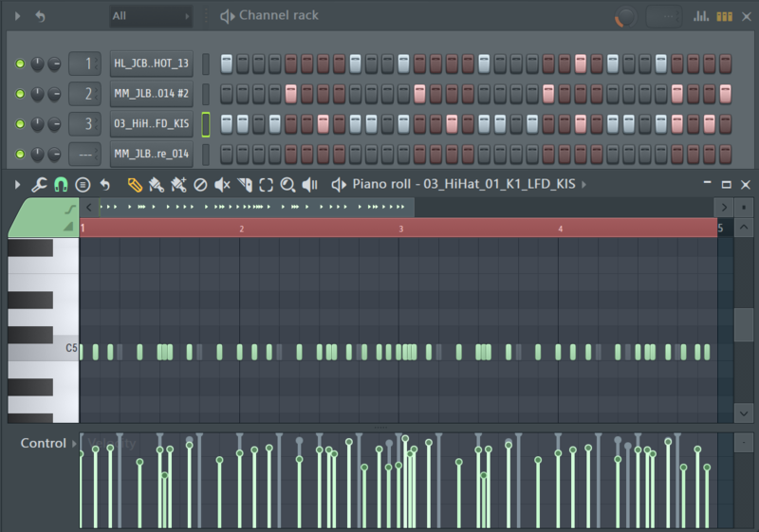Viewport: 759px width, 532px height.
Task: Click the channel rack swing knob
Action: click(624, 17)
